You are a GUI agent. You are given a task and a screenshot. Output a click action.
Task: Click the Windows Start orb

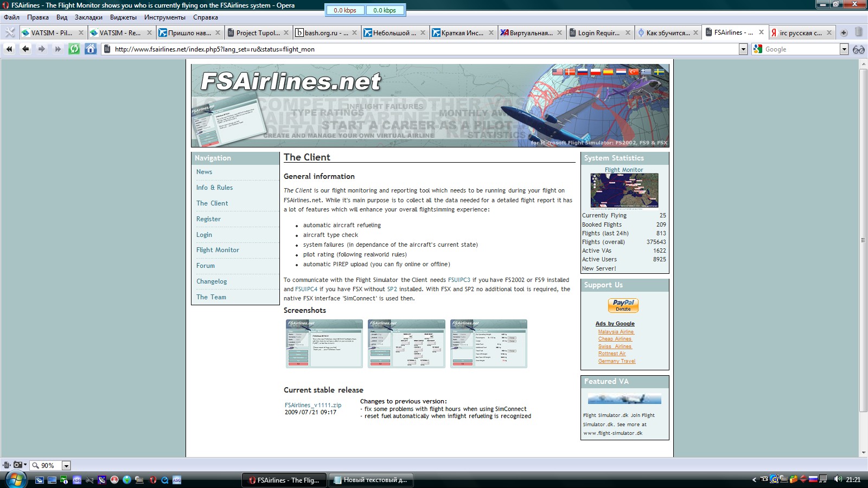point(15,479)
